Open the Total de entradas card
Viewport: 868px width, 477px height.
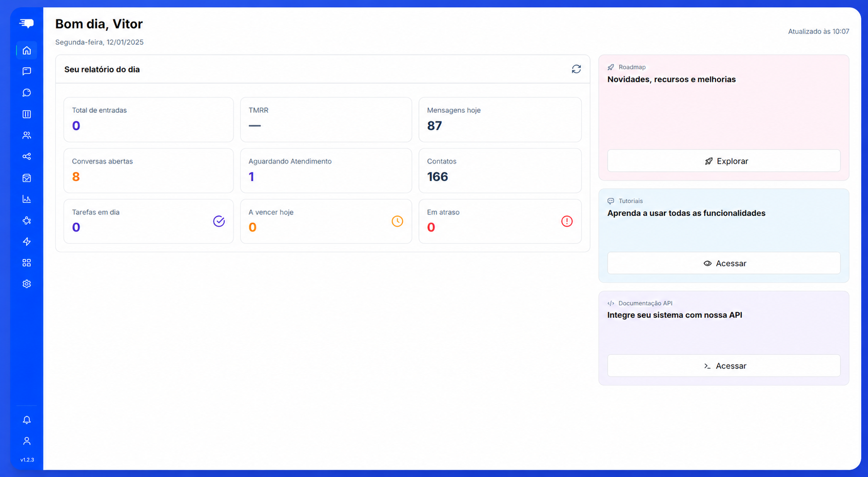(x=148, y=120)
